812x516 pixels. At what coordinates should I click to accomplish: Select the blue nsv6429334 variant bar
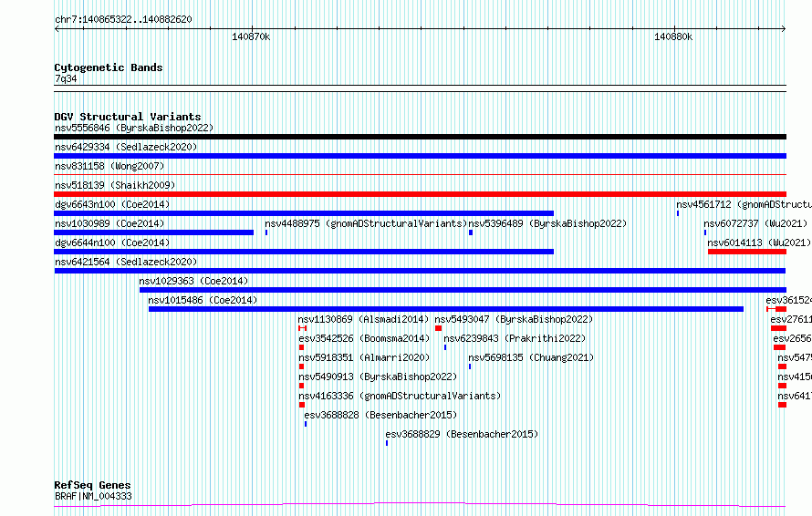[420, 156]
